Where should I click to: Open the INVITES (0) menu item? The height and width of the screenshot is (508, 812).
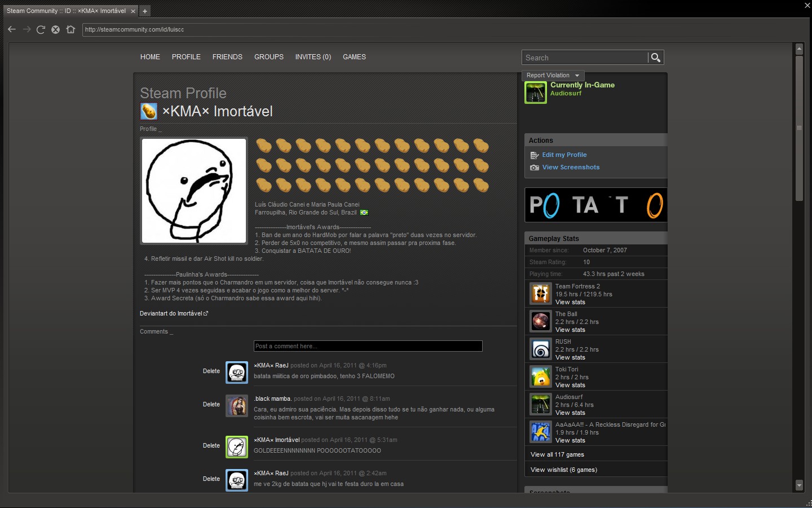pyautogui.click(x=313, y=57)
